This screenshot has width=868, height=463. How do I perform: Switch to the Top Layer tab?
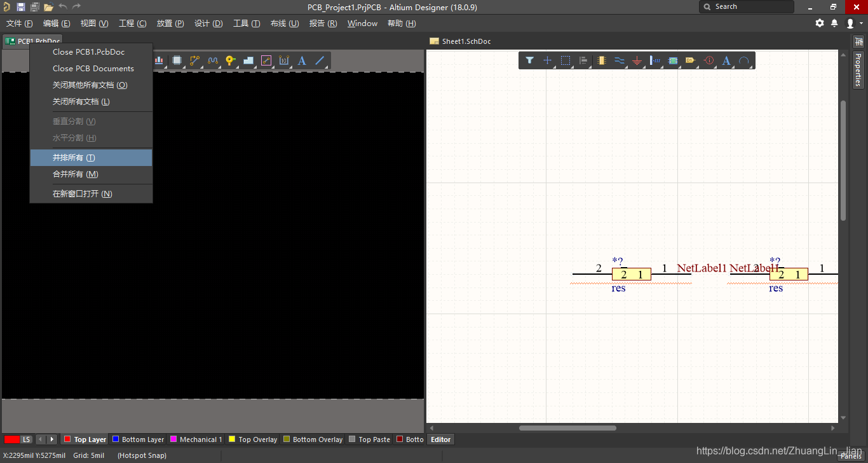tap(85, 439)
